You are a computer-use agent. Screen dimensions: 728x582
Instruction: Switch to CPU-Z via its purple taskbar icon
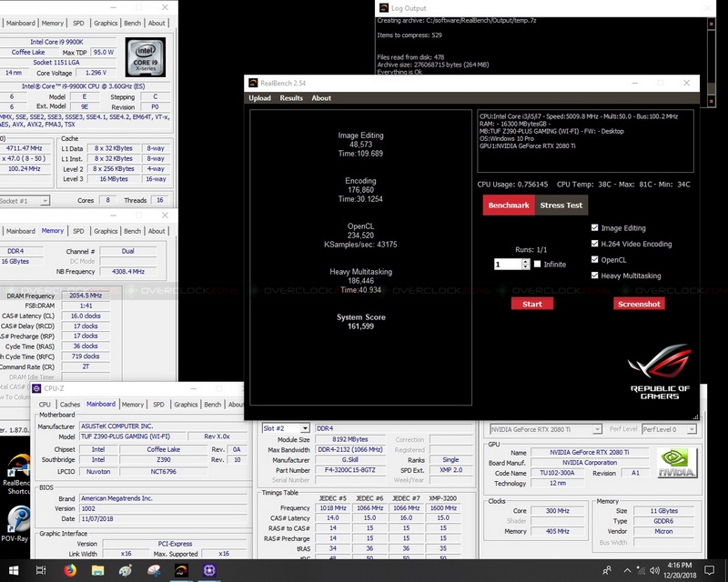tap(209, 570)
